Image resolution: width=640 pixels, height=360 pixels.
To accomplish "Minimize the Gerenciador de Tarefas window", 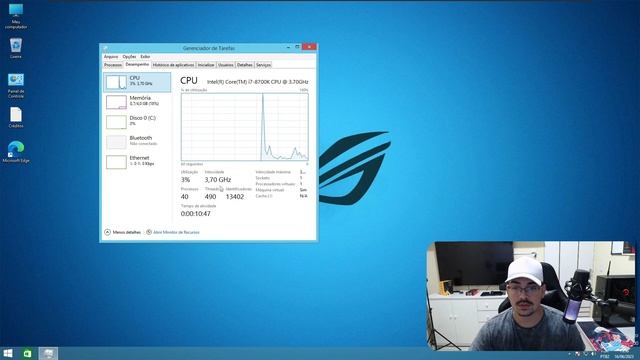I will tap(288, 47).
